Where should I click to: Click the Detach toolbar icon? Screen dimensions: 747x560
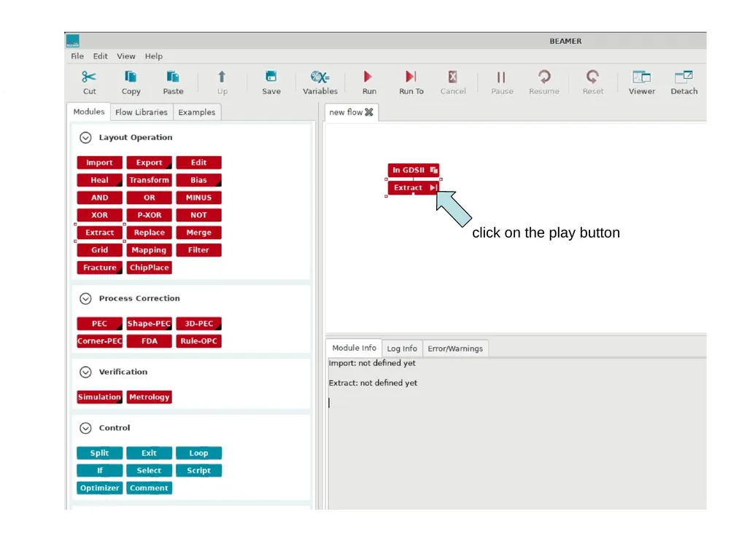pyautogui.click(x=684, y=77)
